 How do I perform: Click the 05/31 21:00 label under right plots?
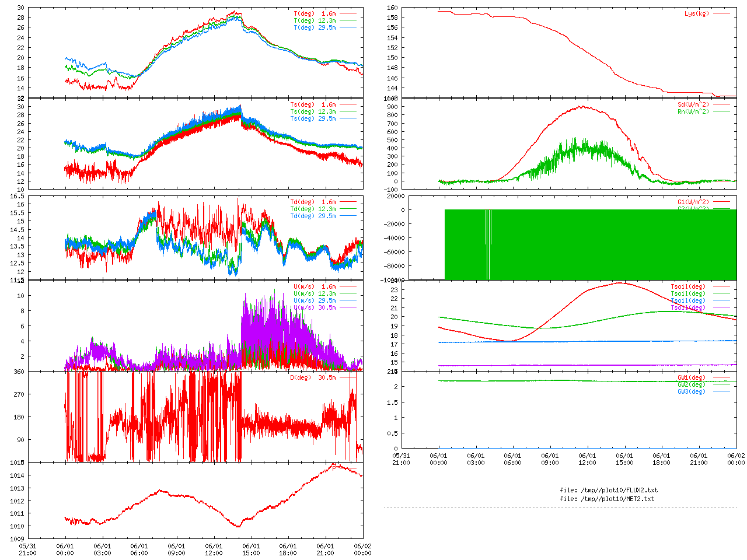(401, 459)
